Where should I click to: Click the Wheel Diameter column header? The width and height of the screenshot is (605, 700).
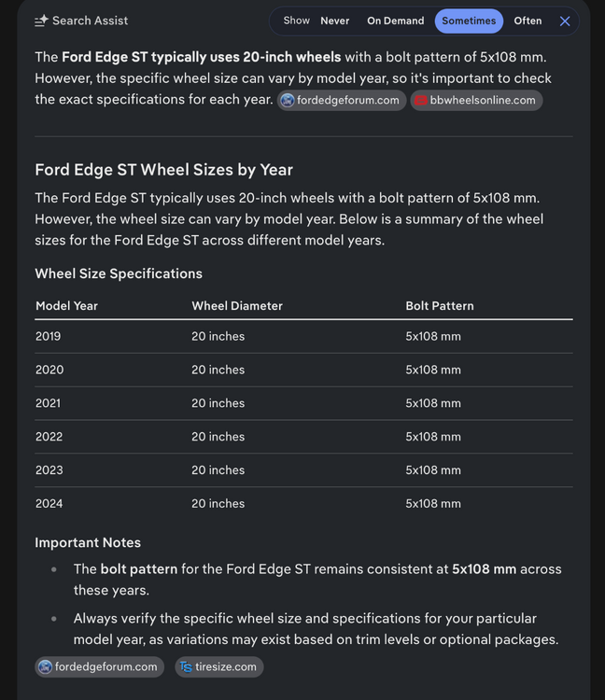[237, 306]
